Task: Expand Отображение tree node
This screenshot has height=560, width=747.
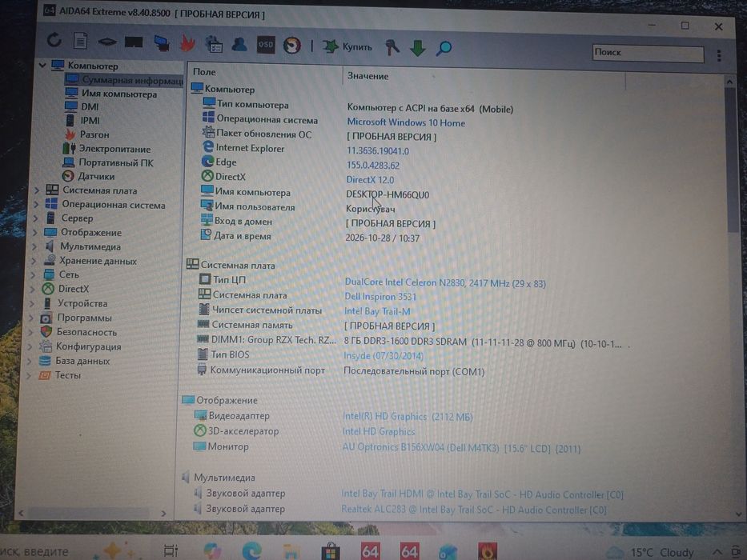Action: tap(35, 232)
